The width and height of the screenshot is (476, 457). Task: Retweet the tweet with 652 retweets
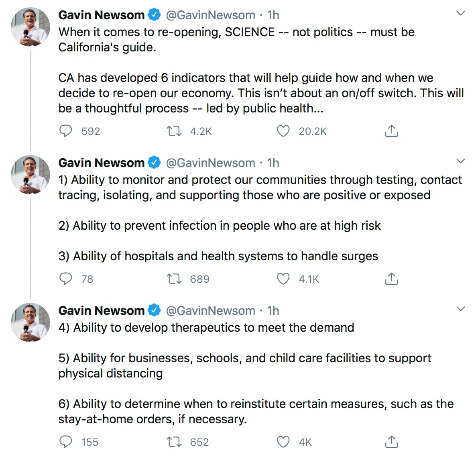click(x=174, y=442)
